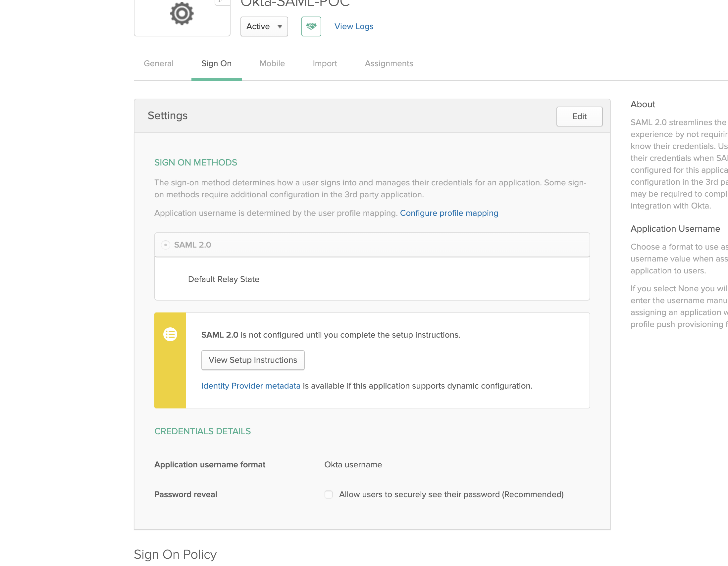728x566 pixels.
Task: Click the Edit button in Settings
Action: (x=579, y=116)
